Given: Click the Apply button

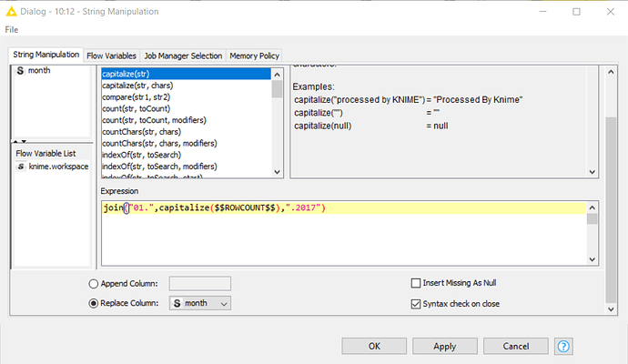Looking at the screenshot, I should point(444,347).
